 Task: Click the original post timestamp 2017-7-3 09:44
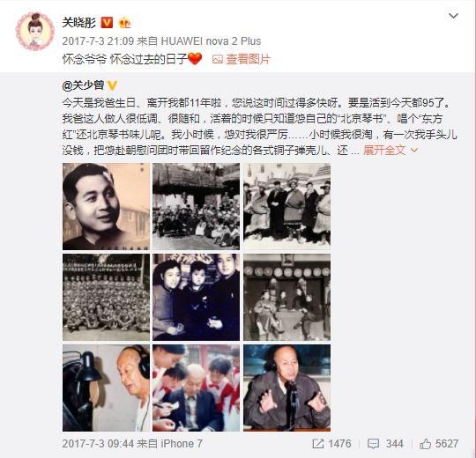(x=98, y=444)
